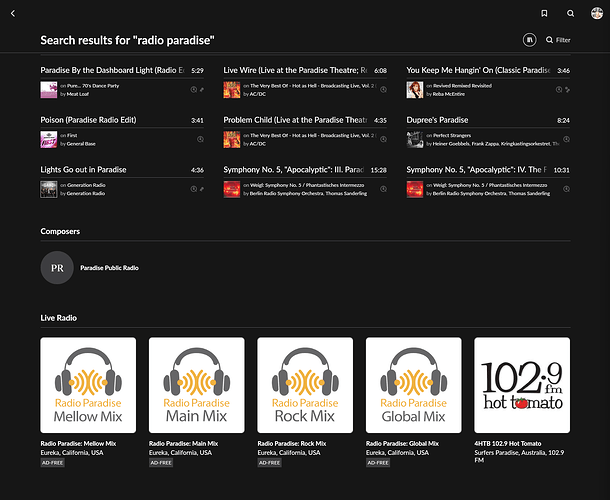610x500 pixels.
Task: Click the Generation Radio album cover
Action: [x=49, y=189]
